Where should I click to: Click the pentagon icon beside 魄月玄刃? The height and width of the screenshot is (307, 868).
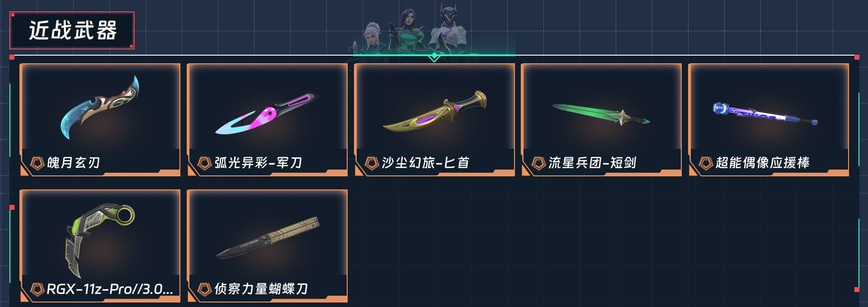click(x=37, y=163)
